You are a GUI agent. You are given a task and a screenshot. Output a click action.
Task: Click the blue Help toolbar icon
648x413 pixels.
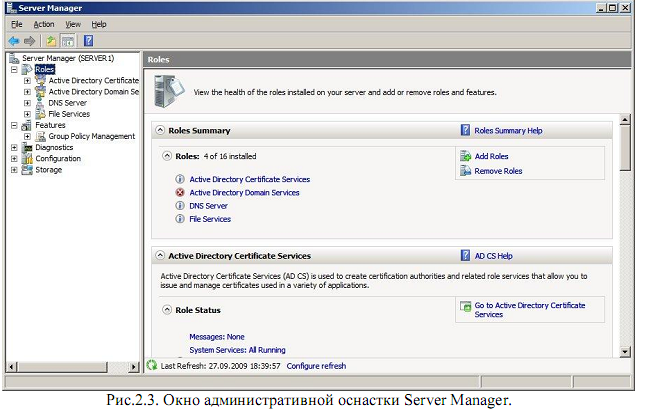tap(88, 41)
